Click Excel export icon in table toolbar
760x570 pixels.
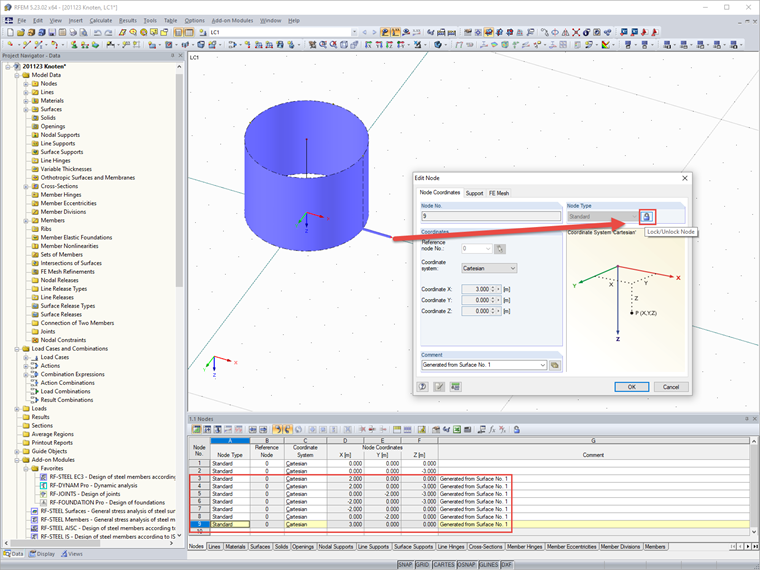click(457, 429)
